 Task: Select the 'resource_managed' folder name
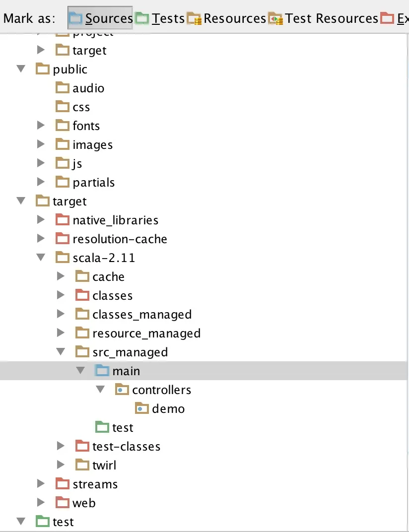click(x=146, y=333)
